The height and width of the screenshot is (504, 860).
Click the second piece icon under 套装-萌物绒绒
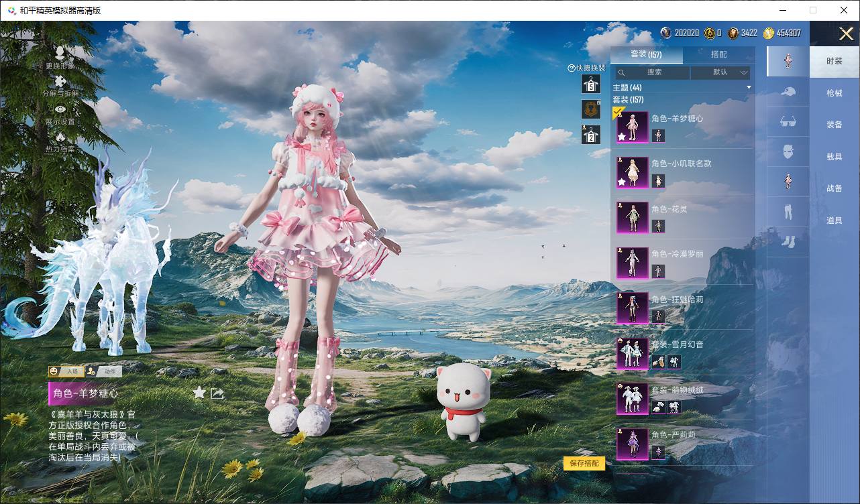[x=674, y=407]
